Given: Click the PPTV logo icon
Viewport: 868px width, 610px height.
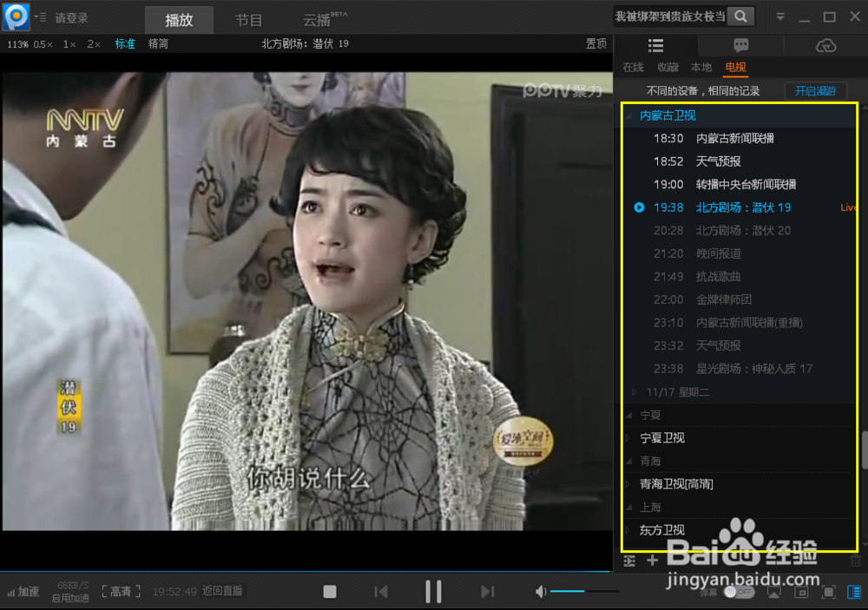Looking at the screenshot, I should coord(16,16).
